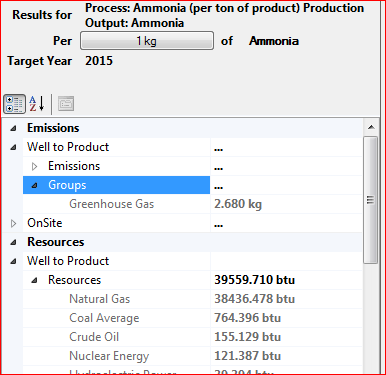Collapse the Resources total node
The width and height of the screenshot is (386, 375).
[34, 280]
